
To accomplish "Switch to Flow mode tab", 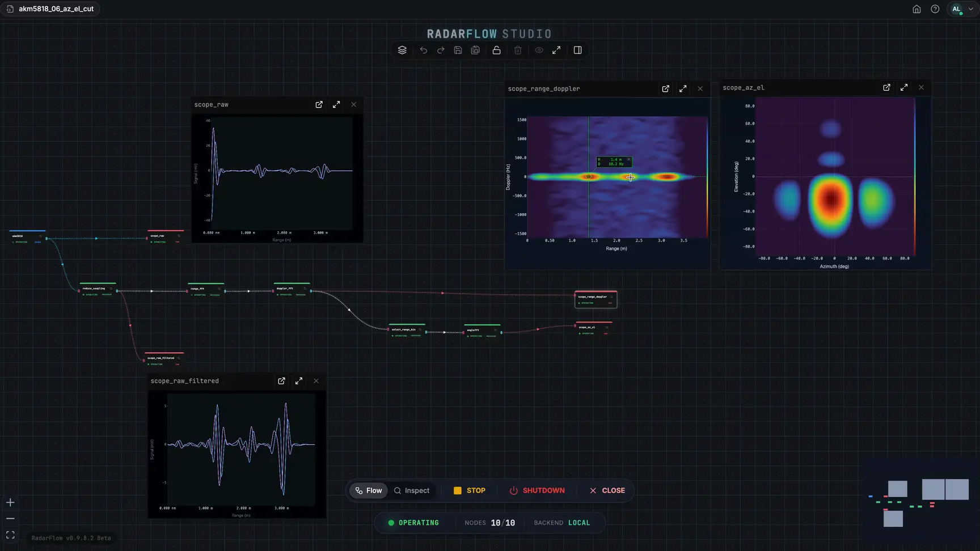I will (x=369, y=490).
